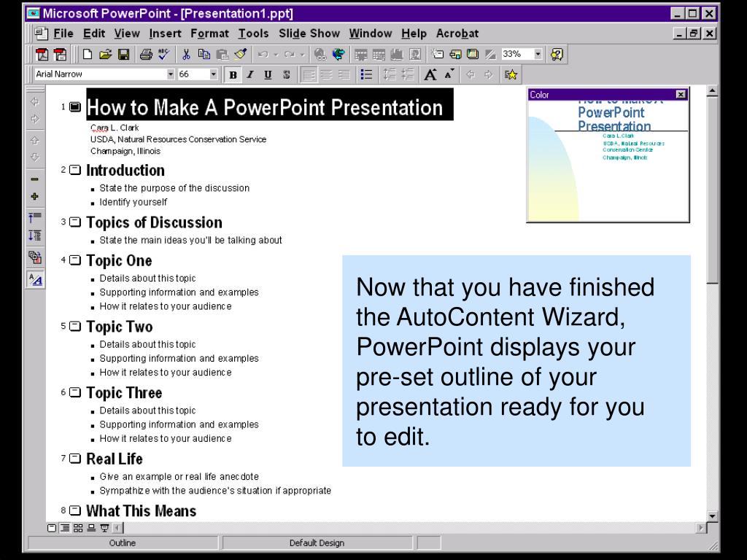Open the Slide Show menu

309,34
